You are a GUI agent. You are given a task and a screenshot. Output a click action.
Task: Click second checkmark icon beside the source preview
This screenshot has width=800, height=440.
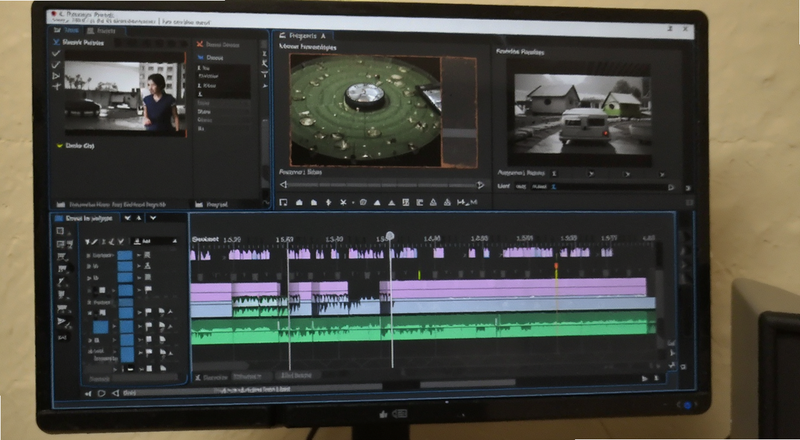coord(56,65)
